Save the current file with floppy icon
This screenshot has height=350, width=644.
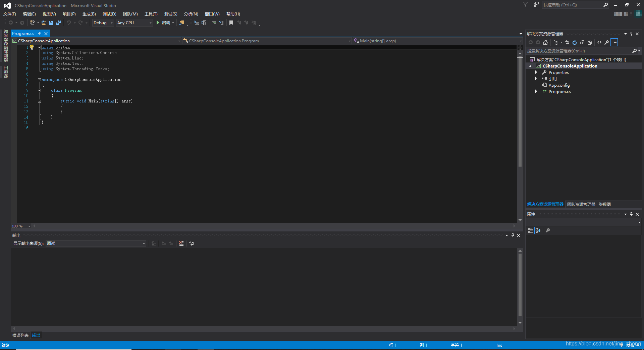[51, 23]
